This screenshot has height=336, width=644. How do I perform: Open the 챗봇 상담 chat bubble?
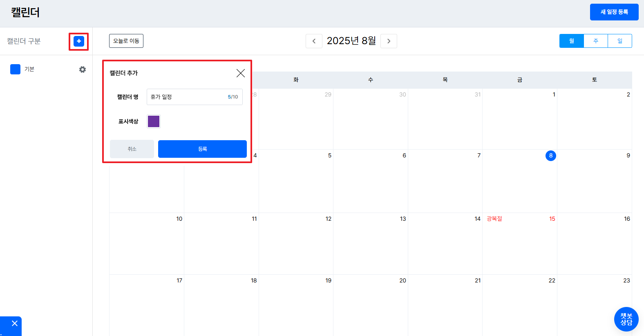pyautogui.click(x=626, y=319)
